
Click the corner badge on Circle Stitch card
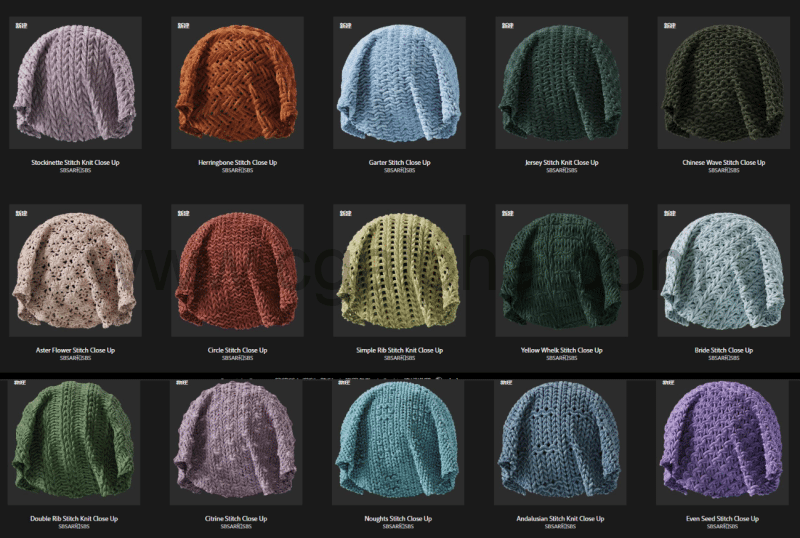click(x=183, y=213)
